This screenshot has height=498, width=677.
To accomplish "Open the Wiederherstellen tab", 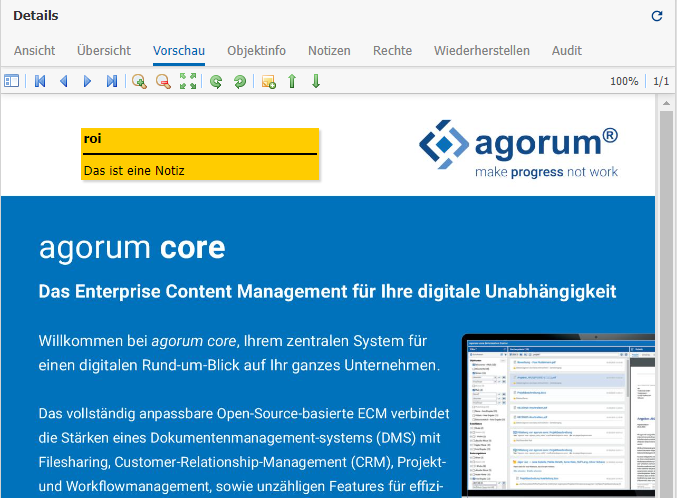I will 482,51.
